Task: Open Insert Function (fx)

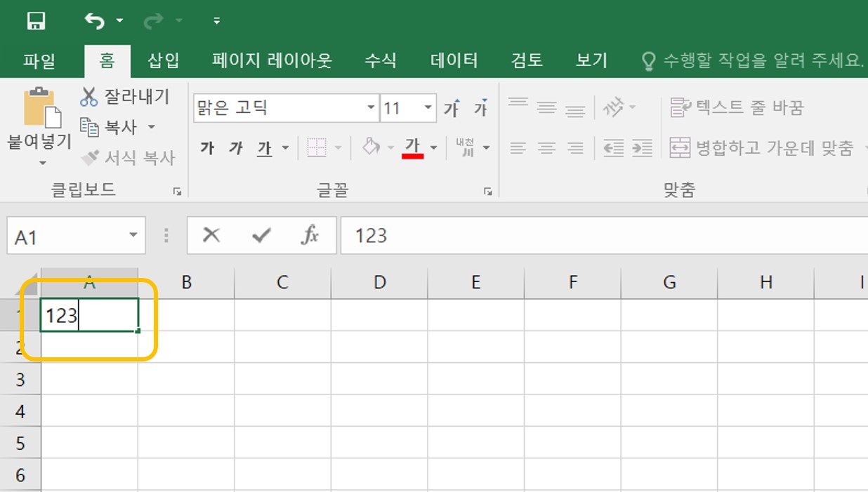Action: point(311,235)
